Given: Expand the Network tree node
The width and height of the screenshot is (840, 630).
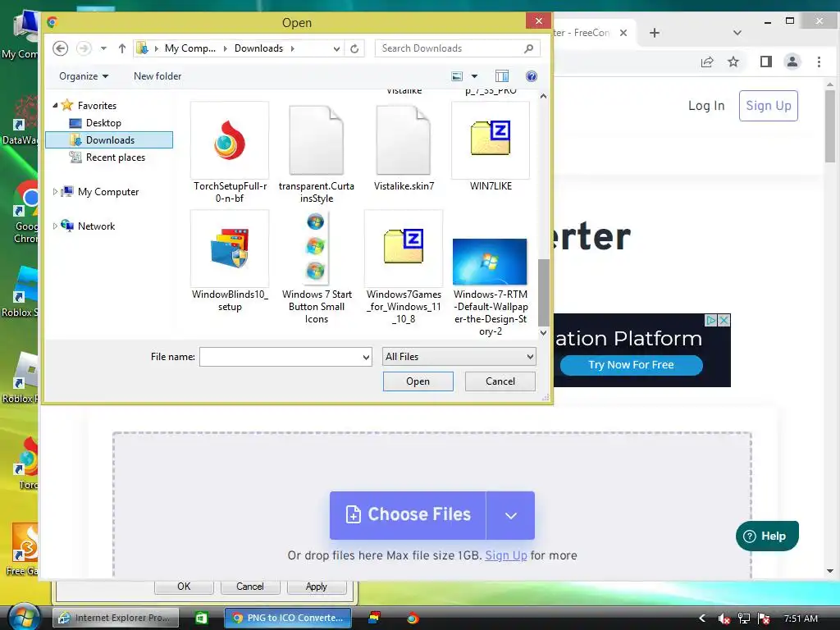Looking at the screenshot, I should click(x=55, y=226).
